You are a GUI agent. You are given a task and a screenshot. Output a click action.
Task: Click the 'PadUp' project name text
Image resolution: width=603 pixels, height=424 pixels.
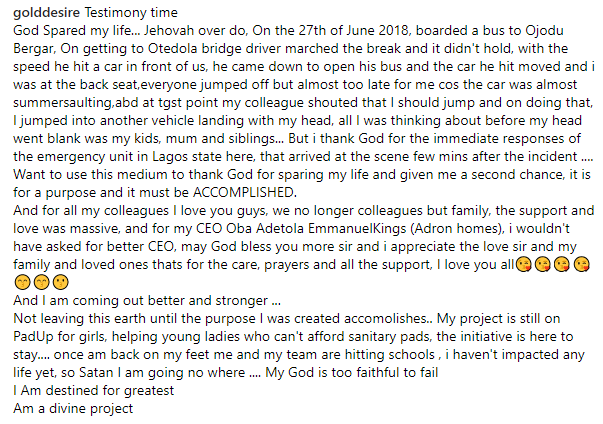[33, 337]
